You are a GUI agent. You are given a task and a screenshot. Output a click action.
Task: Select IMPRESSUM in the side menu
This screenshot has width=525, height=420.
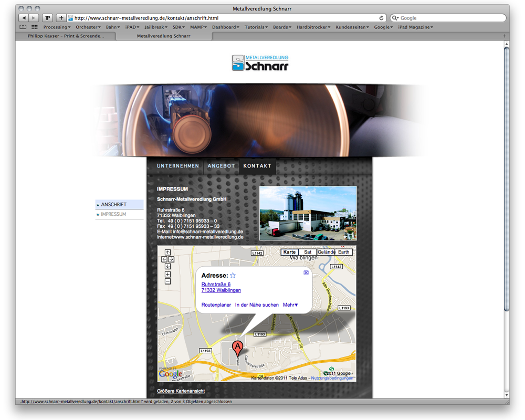click(x=120, y=214)
